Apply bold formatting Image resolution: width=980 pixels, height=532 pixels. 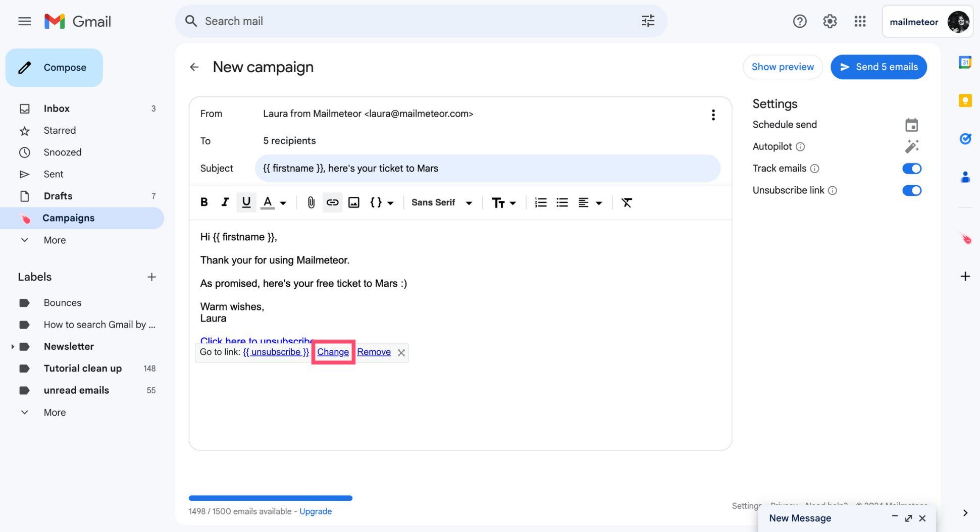coord(204,202)
